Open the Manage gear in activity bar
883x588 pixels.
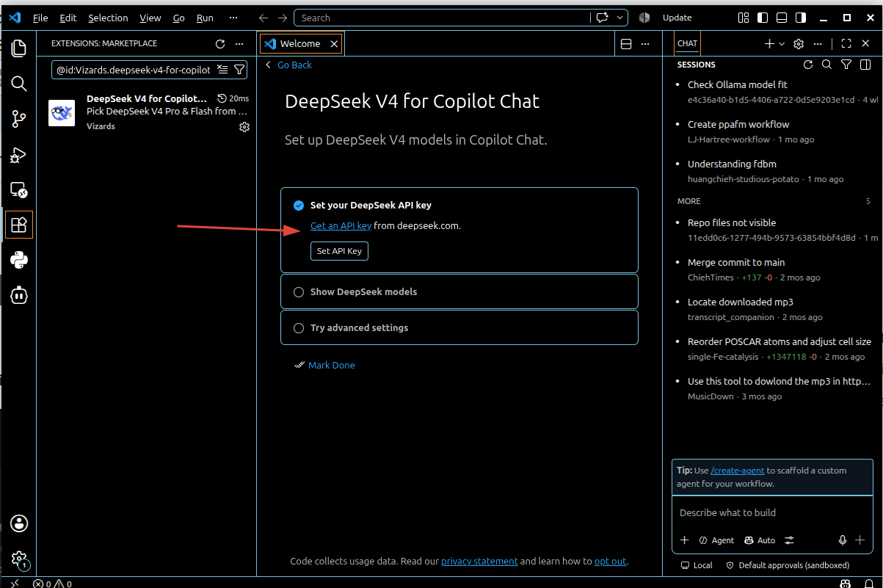coord(19,559)
